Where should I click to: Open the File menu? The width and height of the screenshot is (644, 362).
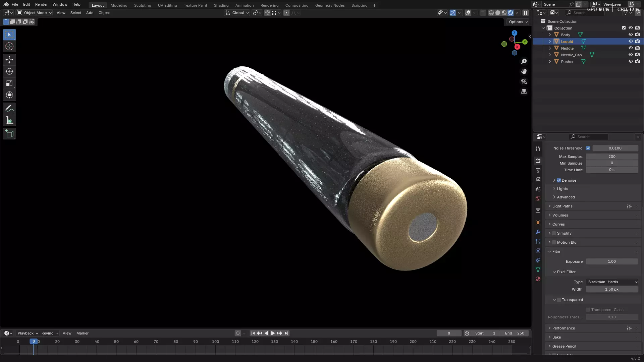coord(15,4)
